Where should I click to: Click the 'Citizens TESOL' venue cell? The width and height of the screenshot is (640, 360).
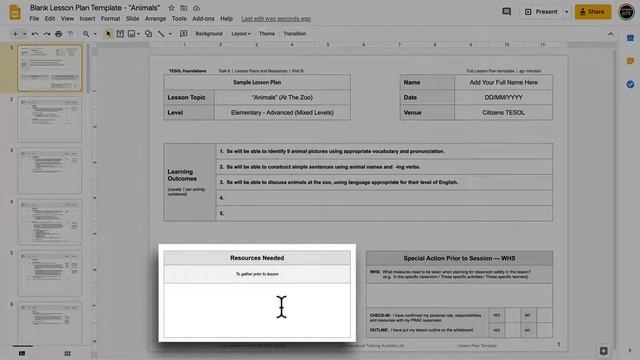click(504, 113)
